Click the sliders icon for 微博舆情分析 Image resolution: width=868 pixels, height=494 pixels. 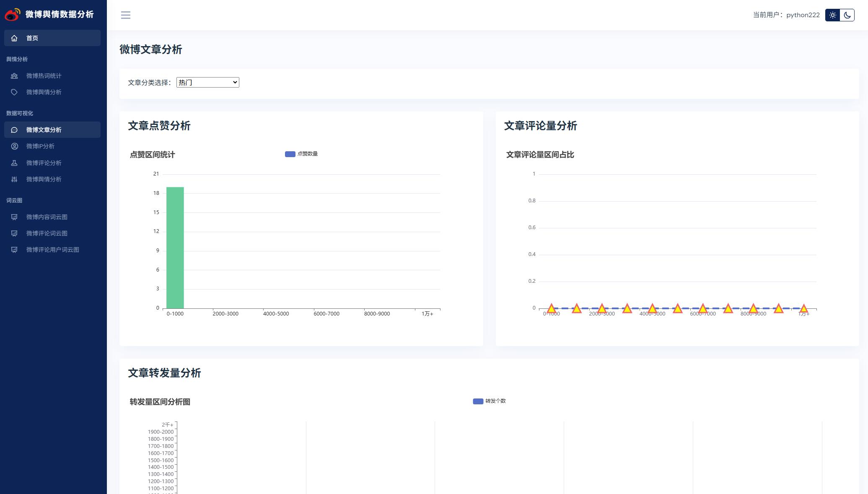click(14, 179)
